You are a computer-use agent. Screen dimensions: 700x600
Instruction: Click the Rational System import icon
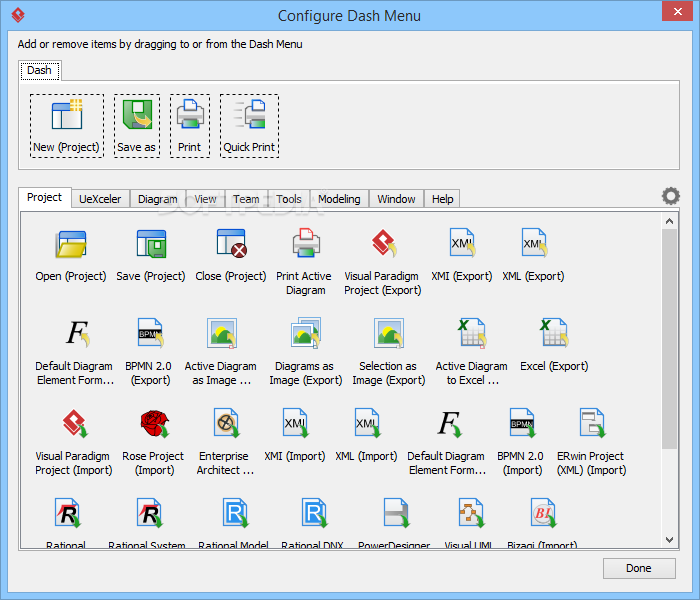(x=150, y=513)
